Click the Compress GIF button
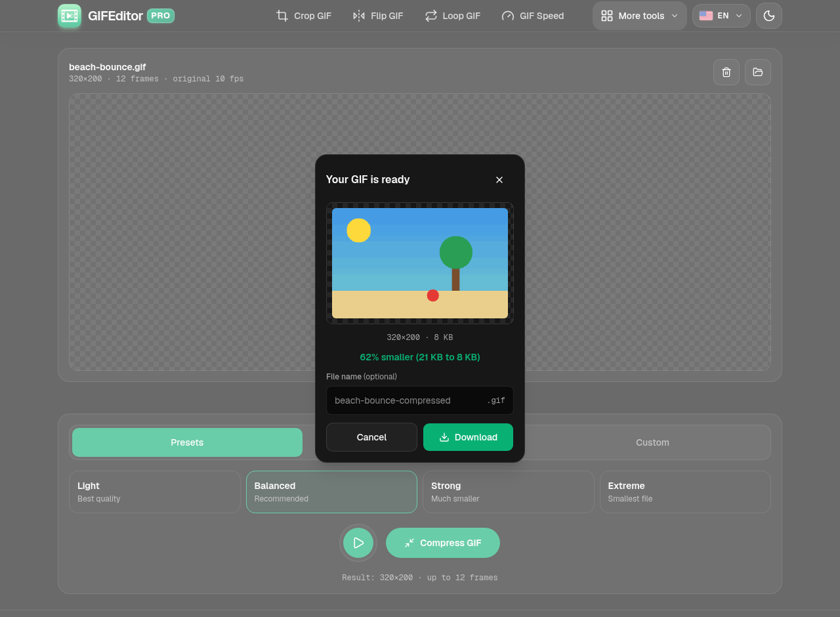 (443, 543)
